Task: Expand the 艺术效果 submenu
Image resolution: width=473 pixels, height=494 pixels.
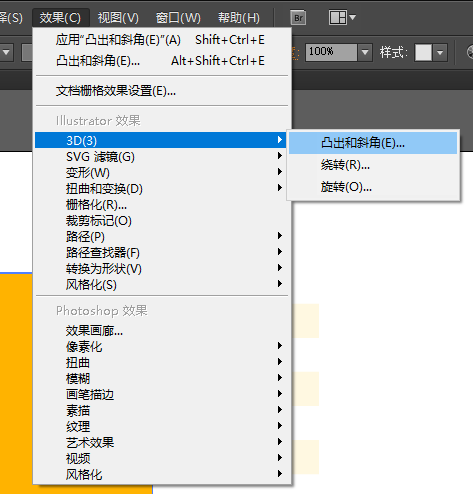Action: [x=162, y=443]
